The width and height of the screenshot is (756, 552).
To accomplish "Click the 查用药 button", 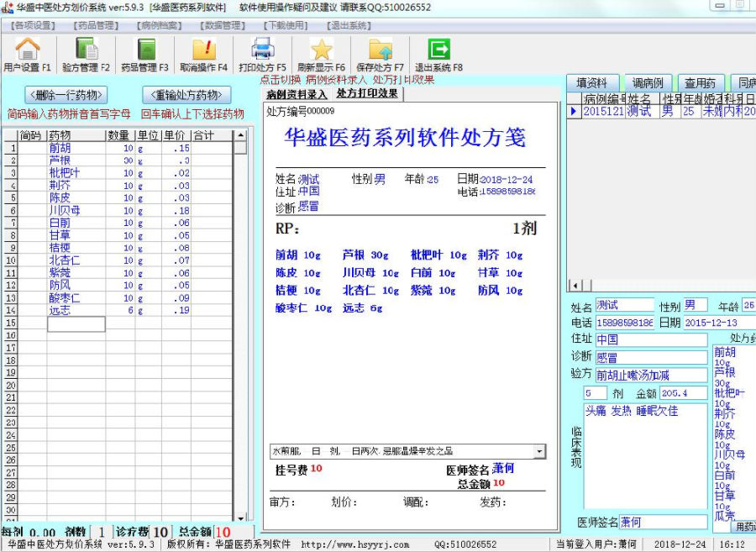I will click(700, 83).
